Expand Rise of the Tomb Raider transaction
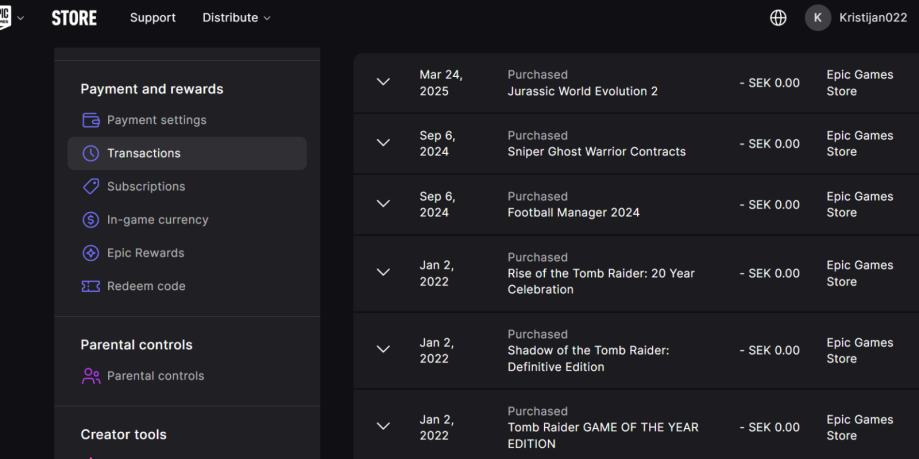The image size is (919, 459). (382, 273)
